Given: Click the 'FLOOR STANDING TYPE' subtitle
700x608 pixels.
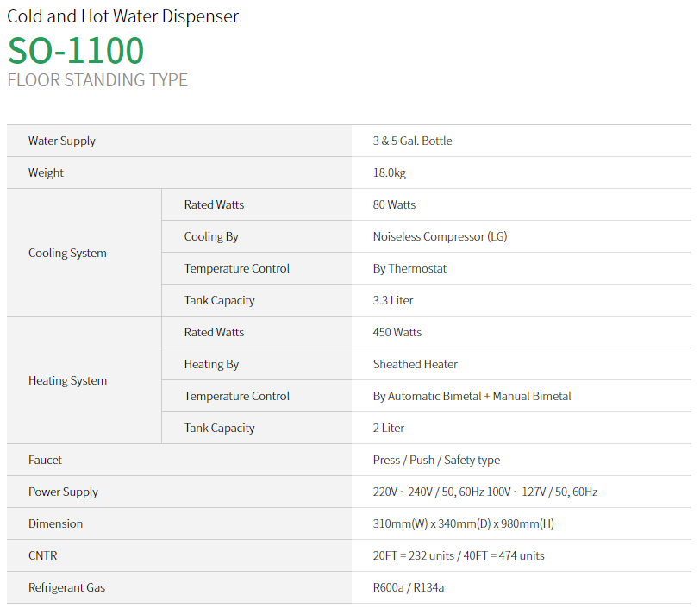Looking at the screenshot, I should [x=97, y=80].
